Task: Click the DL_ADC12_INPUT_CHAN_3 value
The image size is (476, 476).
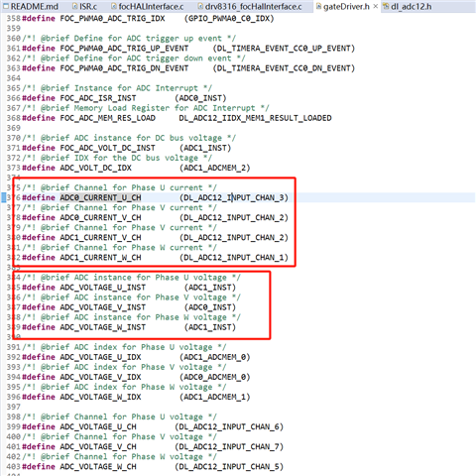Action: point(234,197)
